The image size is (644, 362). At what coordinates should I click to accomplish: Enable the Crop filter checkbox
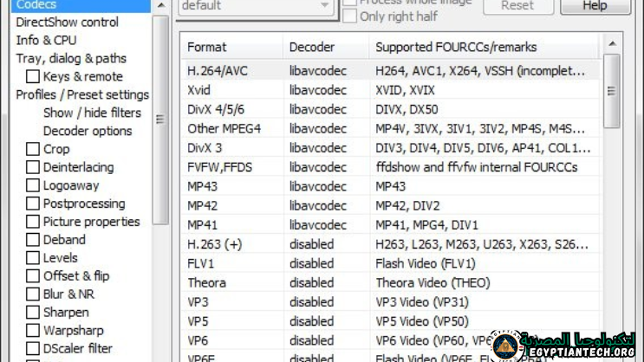33,149
